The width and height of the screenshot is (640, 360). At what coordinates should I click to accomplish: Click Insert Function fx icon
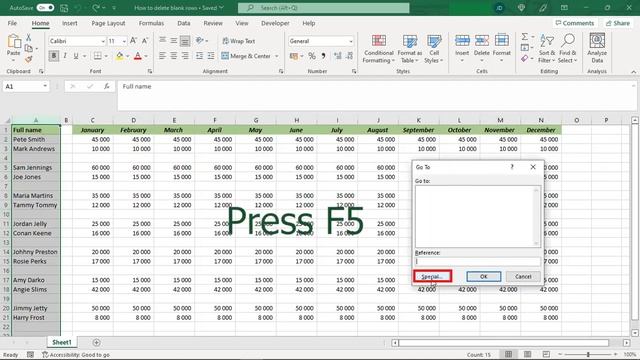[x=107, y=86]
